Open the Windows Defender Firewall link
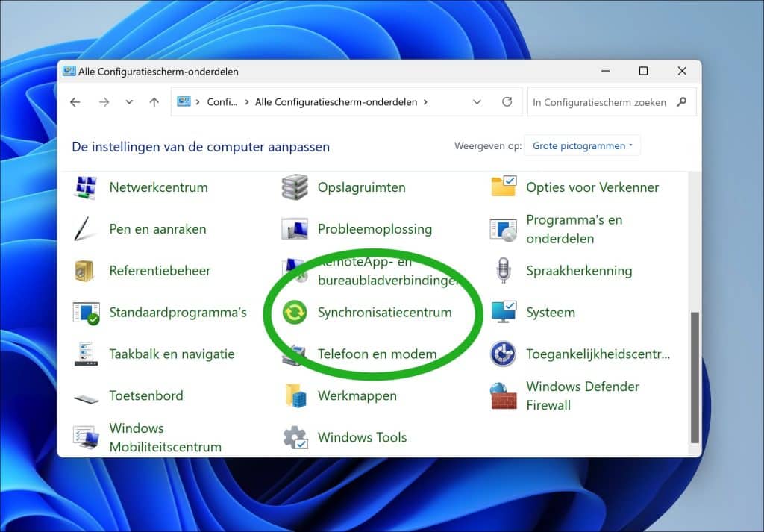Viewport: 764px width, 532px height. [x=583, y=395]
